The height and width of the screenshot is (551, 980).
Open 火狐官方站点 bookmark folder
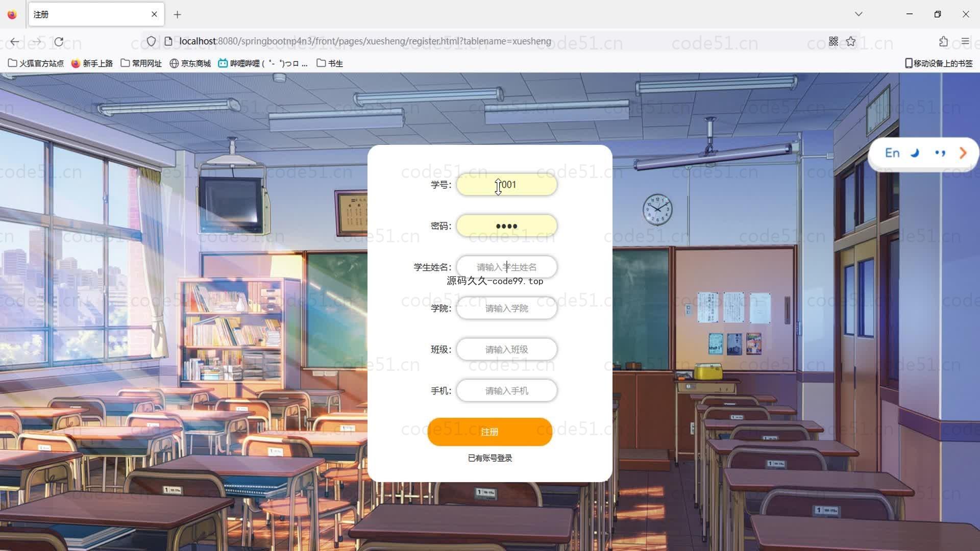coord(36,63)
